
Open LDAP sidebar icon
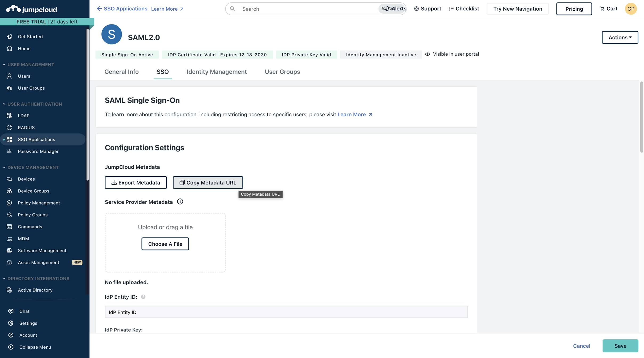10,116
